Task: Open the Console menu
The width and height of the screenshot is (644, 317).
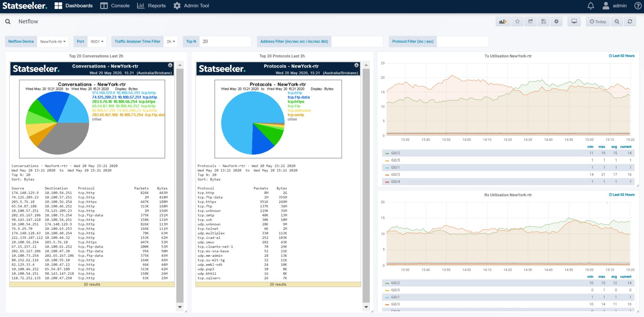Action: [115, 6]
